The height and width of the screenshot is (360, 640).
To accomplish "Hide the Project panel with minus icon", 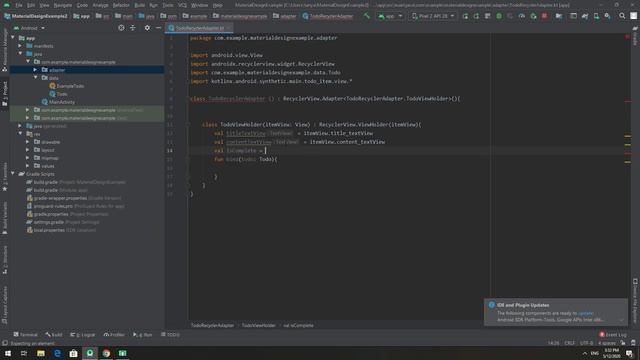I will click(158, 28).
